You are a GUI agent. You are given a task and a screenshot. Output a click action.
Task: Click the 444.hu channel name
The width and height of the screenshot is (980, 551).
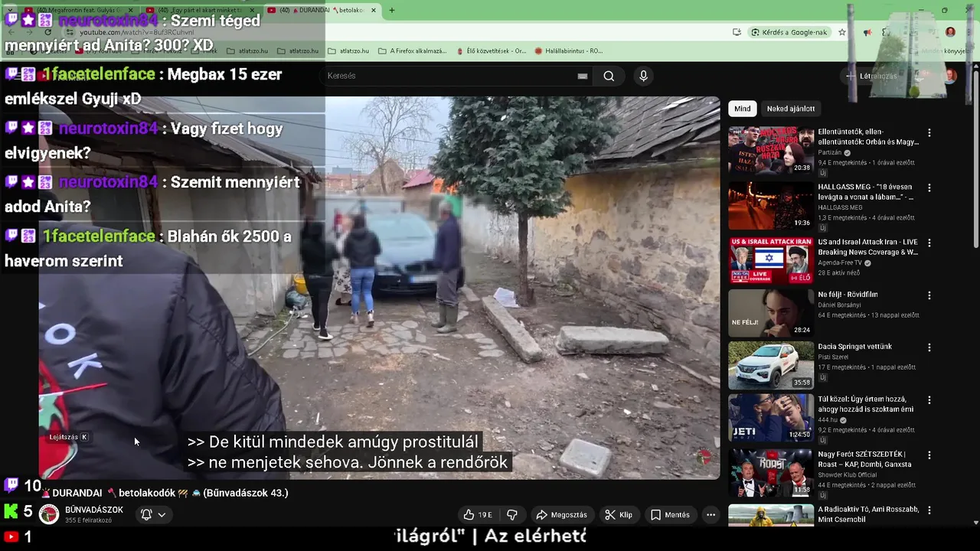828,420
